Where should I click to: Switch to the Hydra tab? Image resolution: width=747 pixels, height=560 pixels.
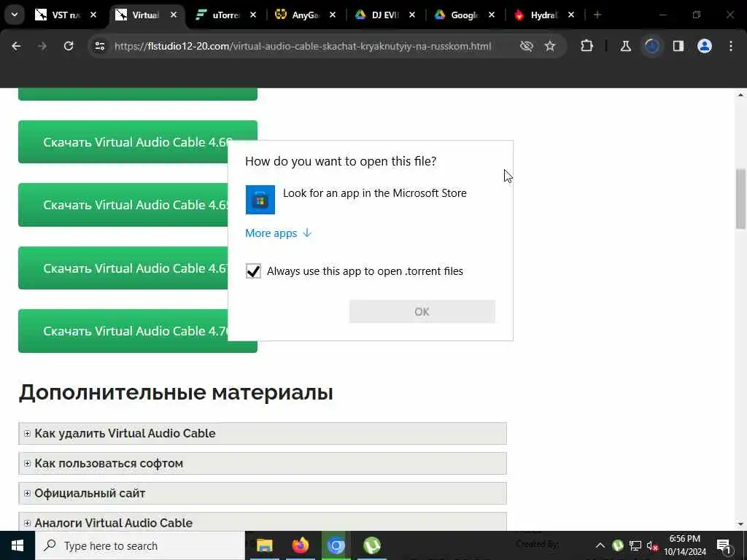[544, 15]
